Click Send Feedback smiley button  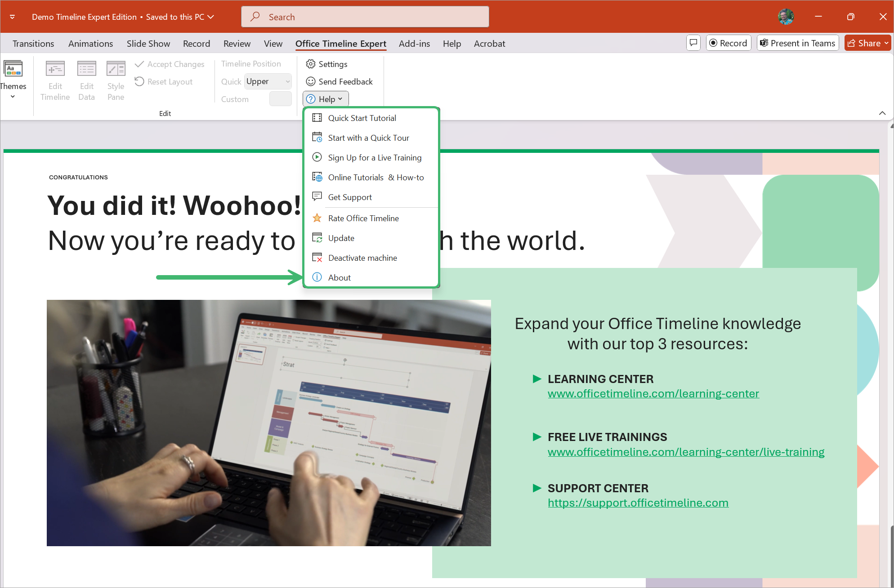coord(339,82)
